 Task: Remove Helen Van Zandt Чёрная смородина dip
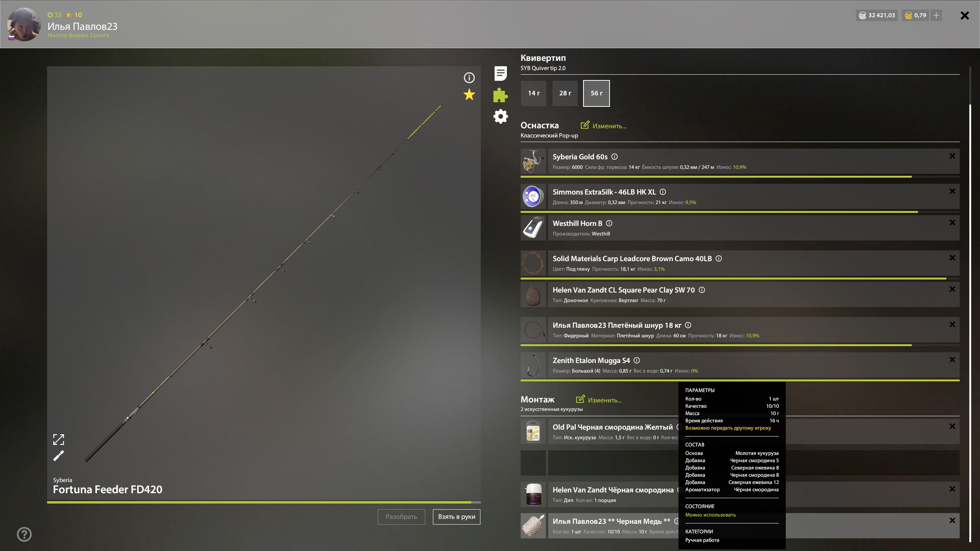coord(952,489)
